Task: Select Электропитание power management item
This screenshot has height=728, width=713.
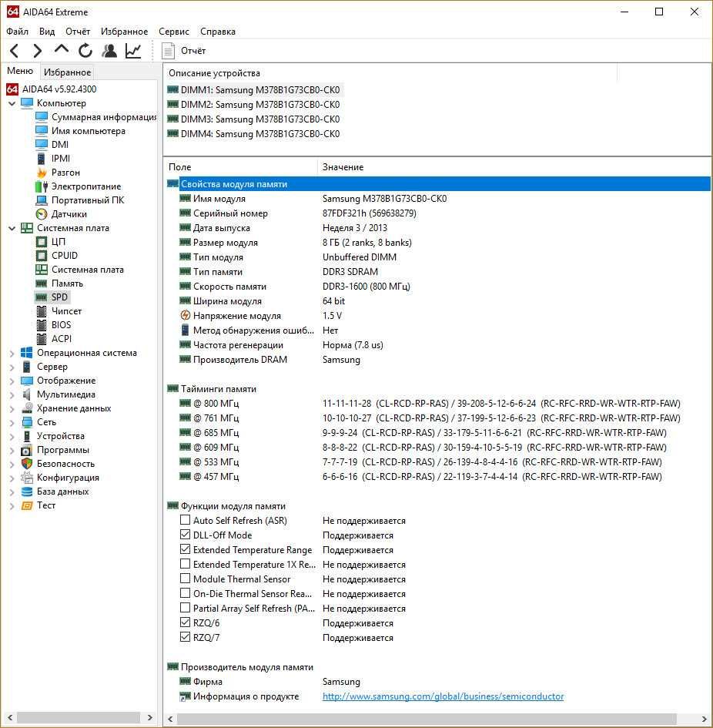Action: [86, 186]
